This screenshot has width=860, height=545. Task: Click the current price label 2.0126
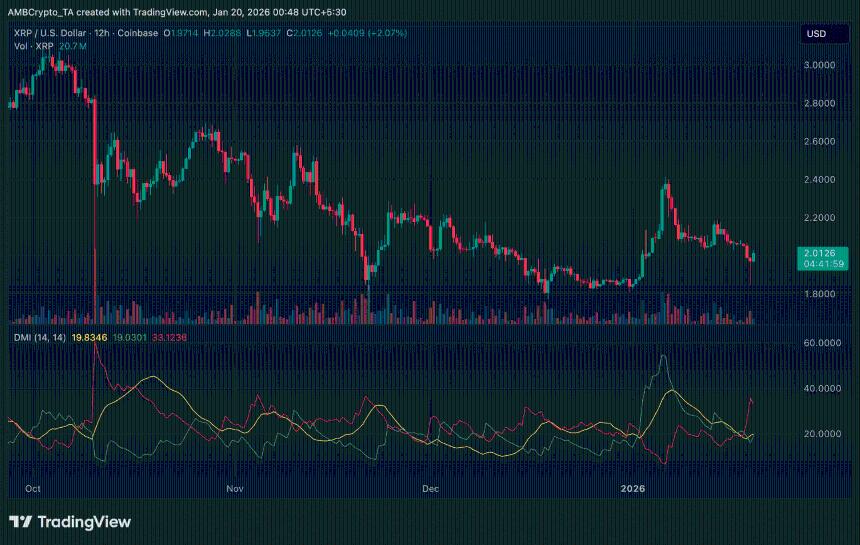821,258
